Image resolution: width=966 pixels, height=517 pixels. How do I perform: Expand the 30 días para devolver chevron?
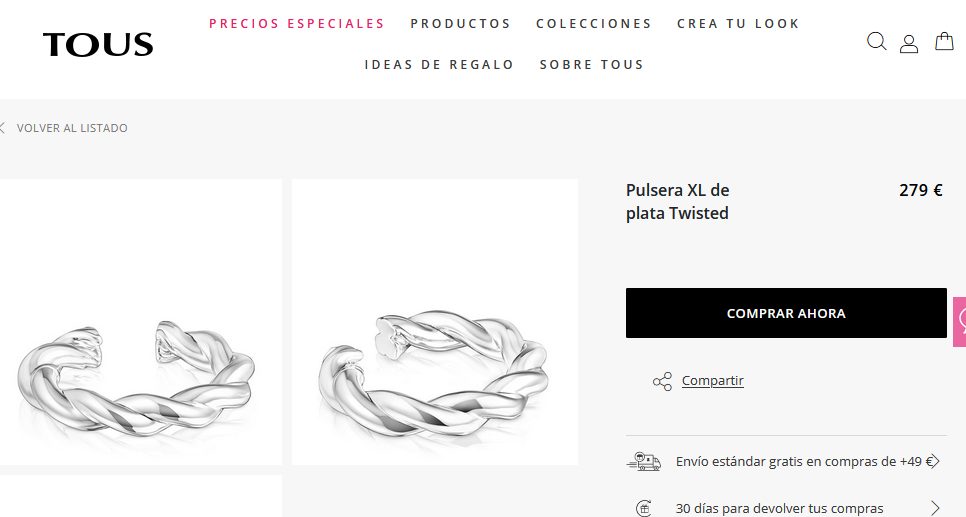(x=935, y=508)
